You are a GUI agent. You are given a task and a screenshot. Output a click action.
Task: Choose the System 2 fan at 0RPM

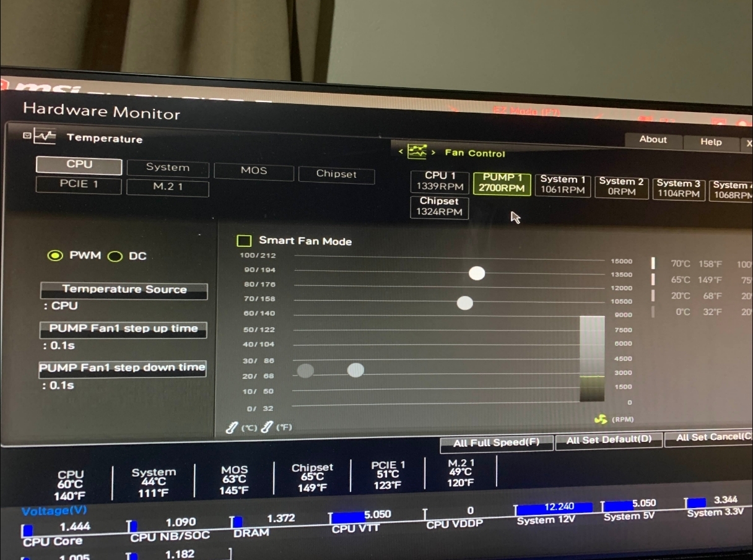tap(621, 187)
